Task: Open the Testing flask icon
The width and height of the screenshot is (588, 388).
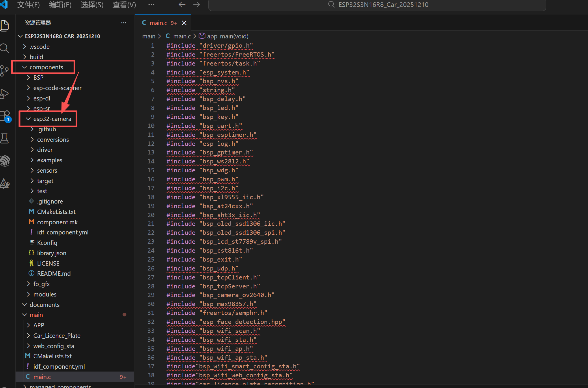Action: click(x=5, y=139)
